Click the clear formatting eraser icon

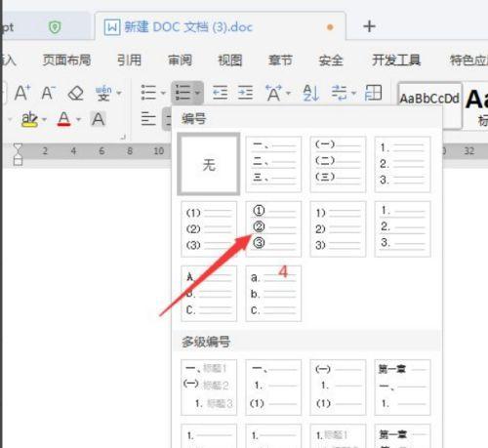pyautogui.click(x=76, y=94)
